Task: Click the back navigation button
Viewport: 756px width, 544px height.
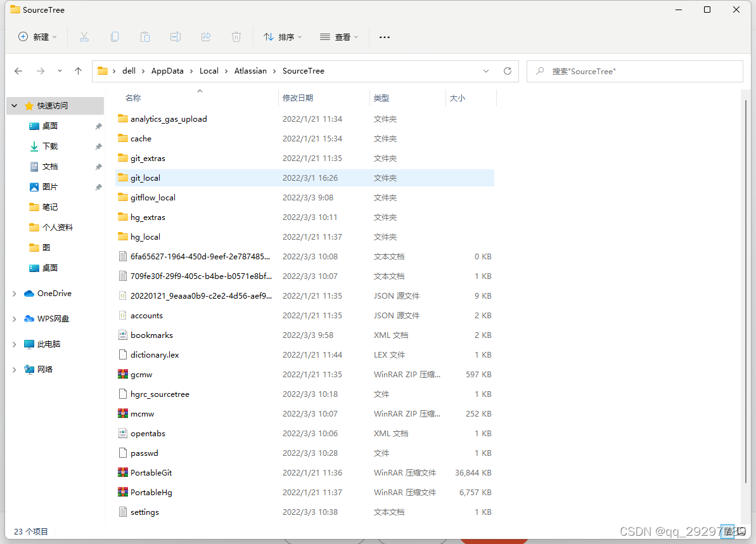Action: [x=18, y=71]
